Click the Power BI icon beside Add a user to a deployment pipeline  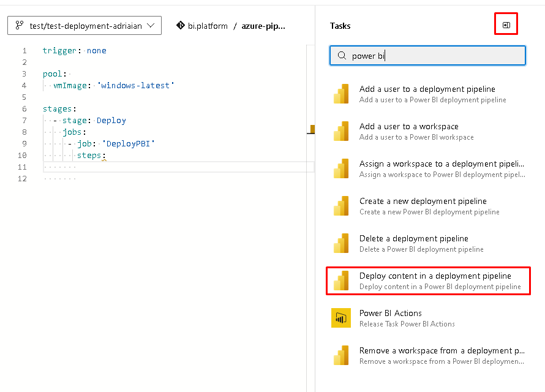pyautogui.click(x=341, y=94)
